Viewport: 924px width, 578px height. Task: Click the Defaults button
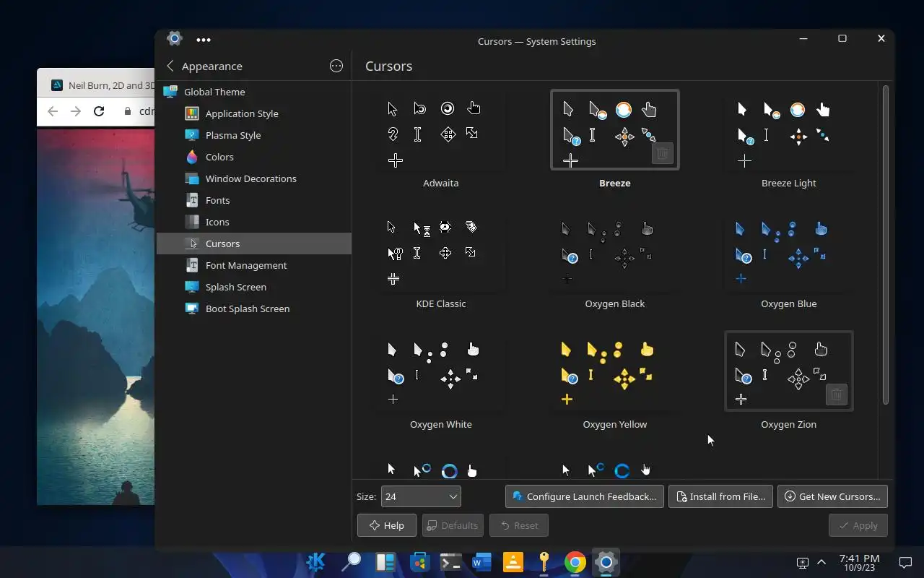click(x=453, y=525)
